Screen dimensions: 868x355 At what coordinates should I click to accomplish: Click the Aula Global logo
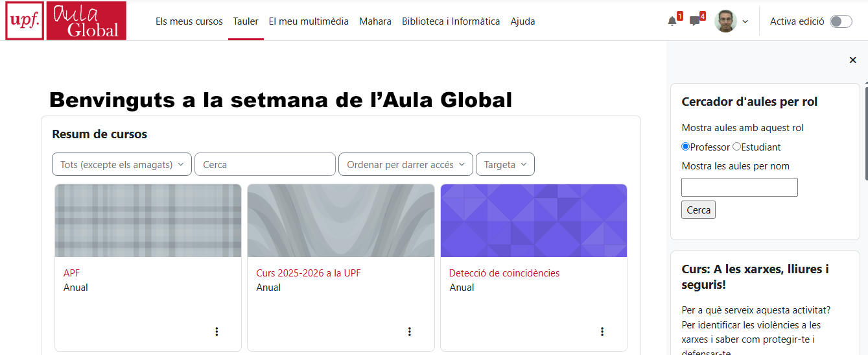click(x=86, y=21)
